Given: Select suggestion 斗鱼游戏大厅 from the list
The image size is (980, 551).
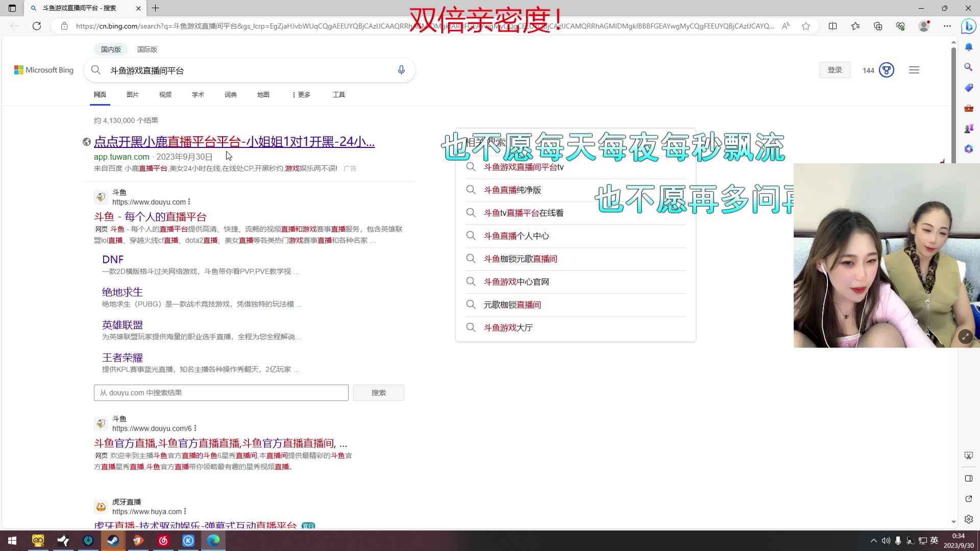Looking at the screenshot, I should pyautogui.click(x=507, y=327).
